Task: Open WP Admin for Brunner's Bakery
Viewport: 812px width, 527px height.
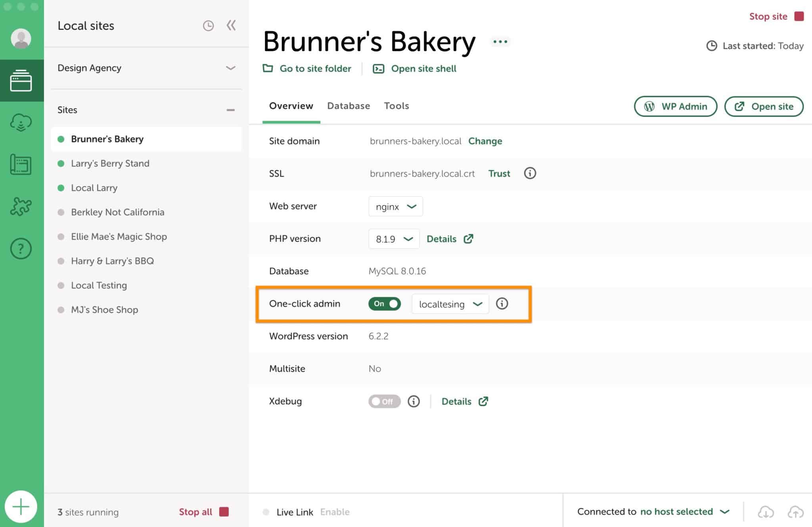Action: [x=675, y=106]
